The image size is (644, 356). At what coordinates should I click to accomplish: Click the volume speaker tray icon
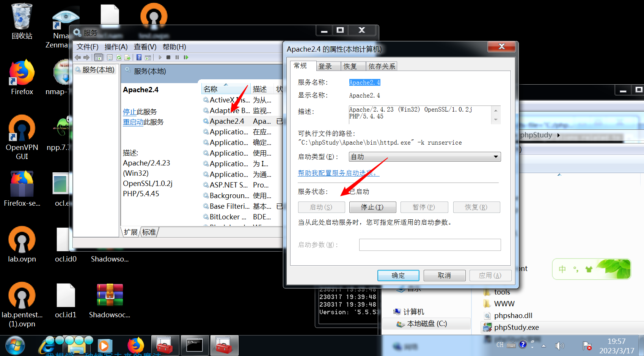pyautogui.click(x=559, y=345)
